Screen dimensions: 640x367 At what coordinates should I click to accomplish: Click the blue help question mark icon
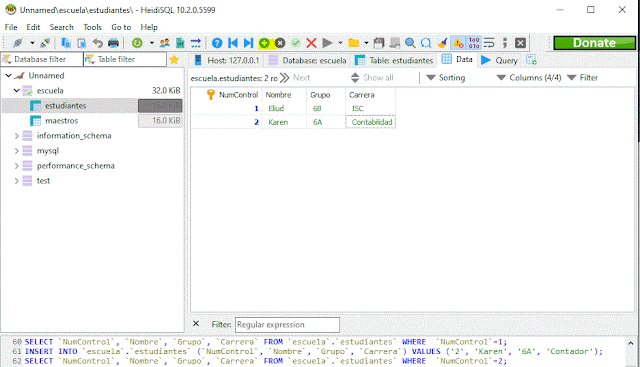click(x=217, y=43)
